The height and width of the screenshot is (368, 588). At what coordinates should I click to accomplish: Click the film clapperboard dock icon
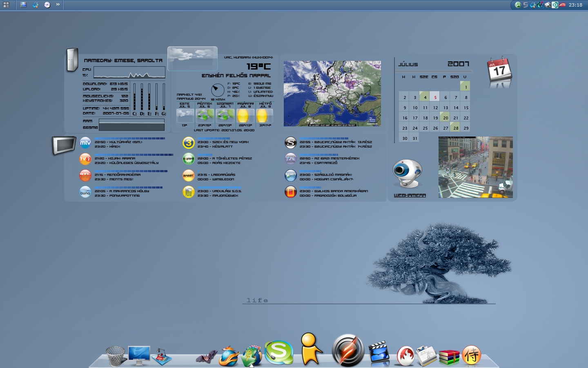[x=379, y=353]
